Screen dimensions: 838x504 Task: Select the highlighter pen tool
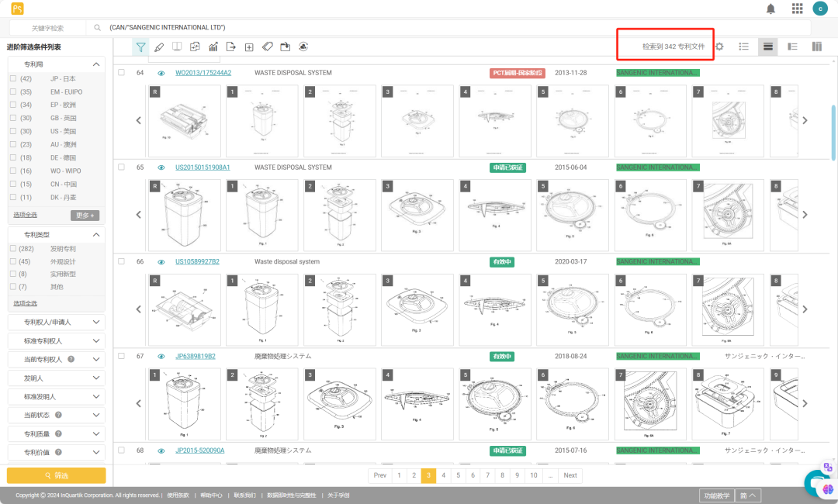pyautogui.click(x=159, y=47)
